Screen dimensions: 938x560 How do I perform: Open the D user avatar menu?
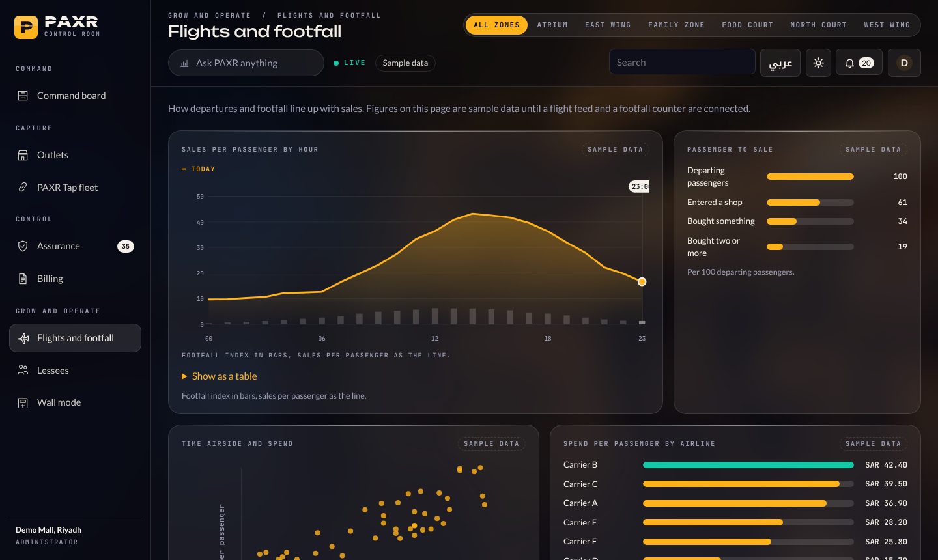click(x=904, y=63)
